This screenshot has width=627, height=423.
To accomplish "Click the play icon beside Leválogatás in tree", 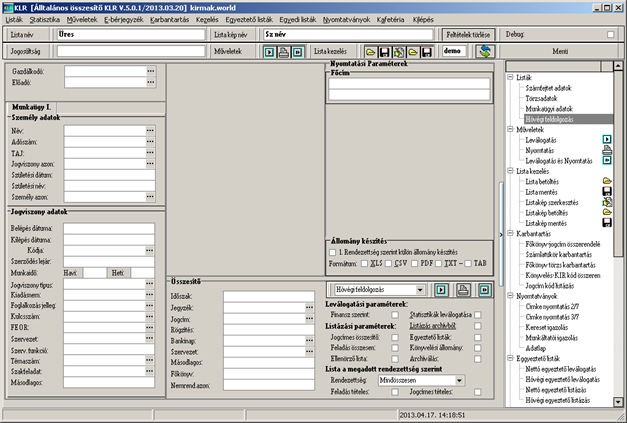I will coord(607,140).
